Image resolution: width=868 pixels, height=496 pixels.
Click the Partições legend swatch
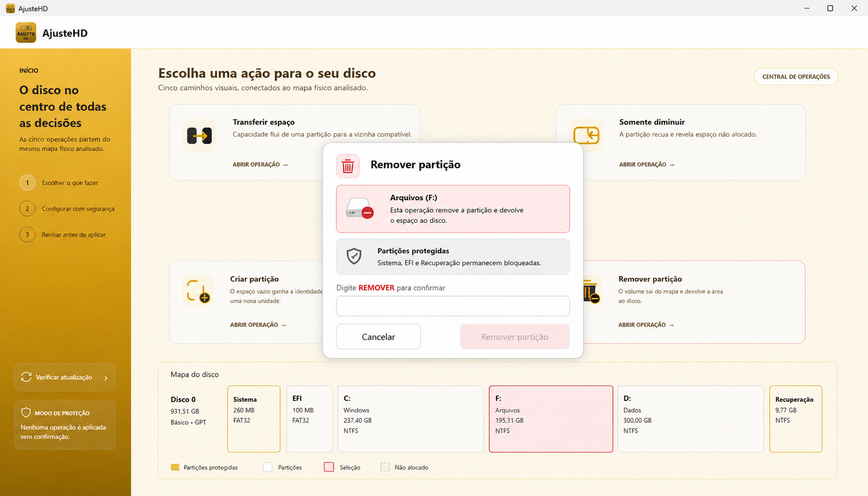pyautogui.click(x=268, y=467)
